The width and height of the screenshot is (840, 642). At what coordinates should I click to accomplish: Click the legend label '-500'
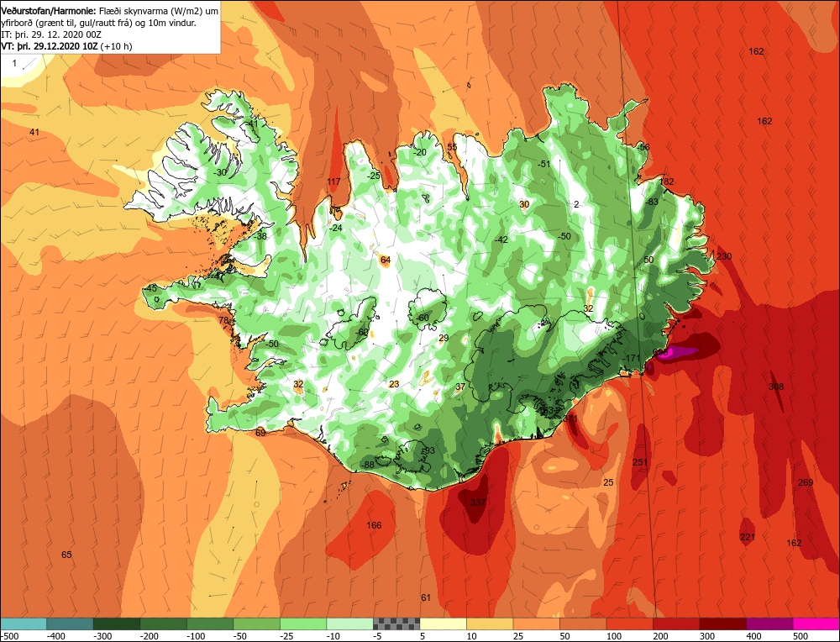9,636
